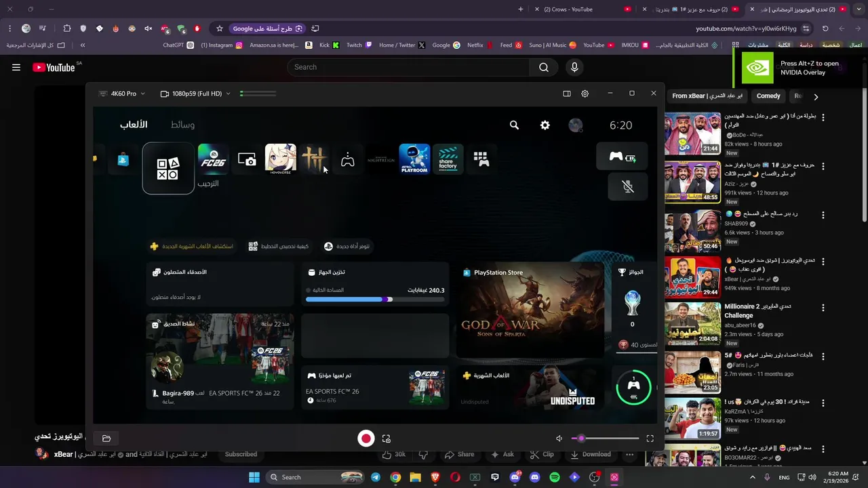Open the تخزين الجهاز console storage card
The image size is (868, 488).
point(375,285)
